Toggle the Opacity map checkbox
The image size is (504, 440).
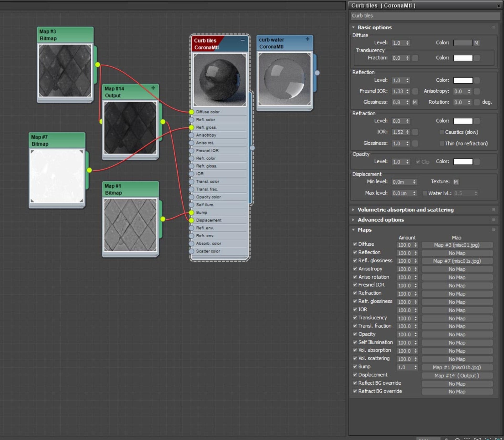(x=355, y=334)
